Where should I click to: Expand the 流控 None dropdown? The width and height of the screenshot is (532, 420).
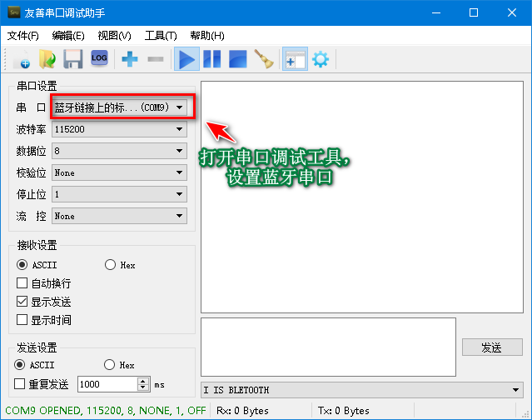[119, 217]
